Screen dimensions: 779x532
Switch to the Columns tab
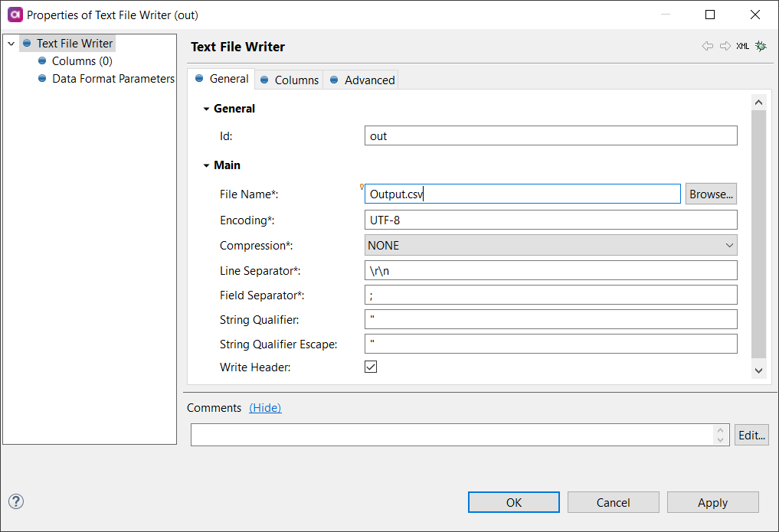[x=290, y=80]
